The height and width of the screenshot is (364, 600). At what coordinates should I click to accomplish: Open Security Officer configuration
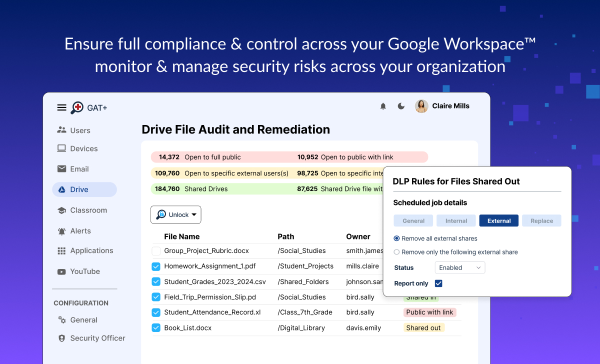pyautogui.click(x=97, y=338)
